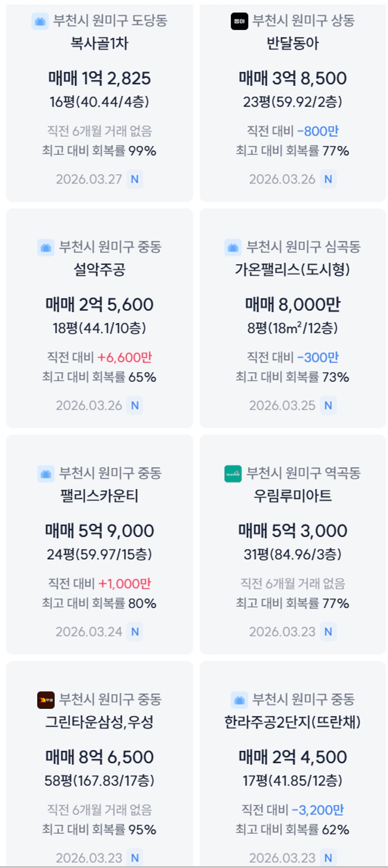Click the house icon on the 한라주공2단지 card

point(239,700)
